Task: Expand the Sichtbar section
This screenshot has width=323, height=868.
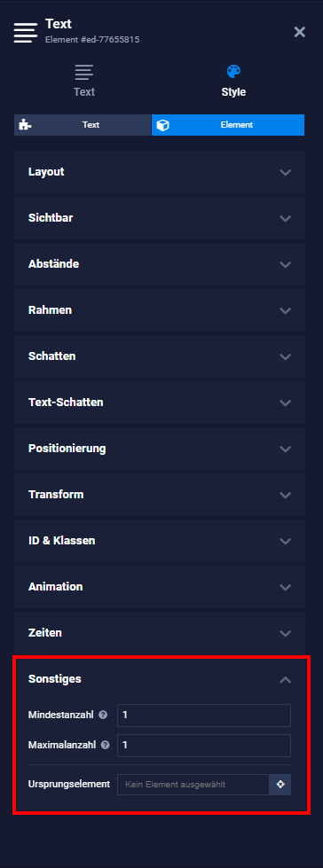Action: 160,218
